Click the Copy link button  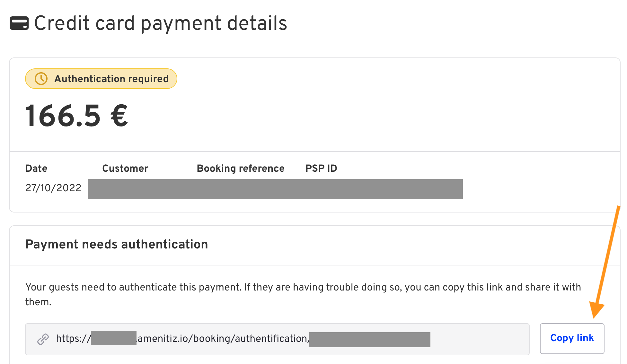(572, 338)
